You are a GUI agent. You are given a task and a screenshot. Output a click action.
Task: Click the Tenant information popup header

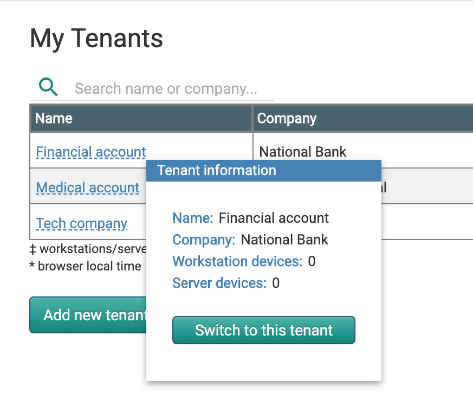tap(264, 171)
